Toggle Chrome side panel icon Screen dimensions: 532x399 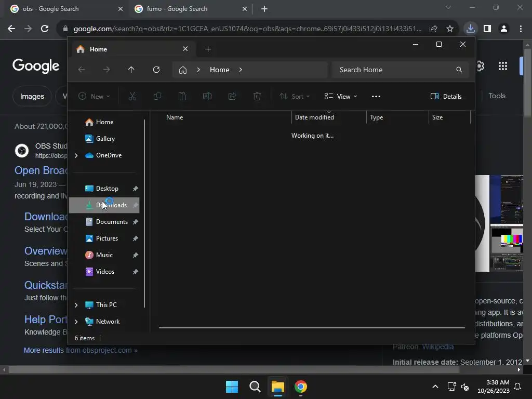[487, 29]
